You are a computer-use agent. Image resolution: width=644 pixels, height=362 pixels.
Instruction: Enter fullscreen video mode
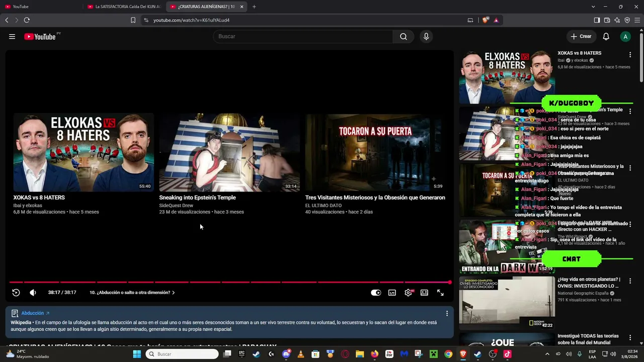[440, 293]
